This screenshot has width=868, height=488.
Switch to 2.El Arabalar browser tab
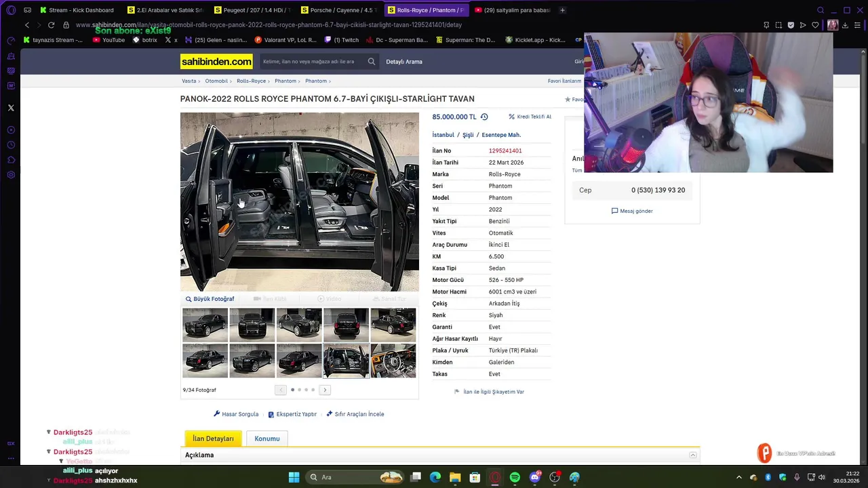[166, 10]
